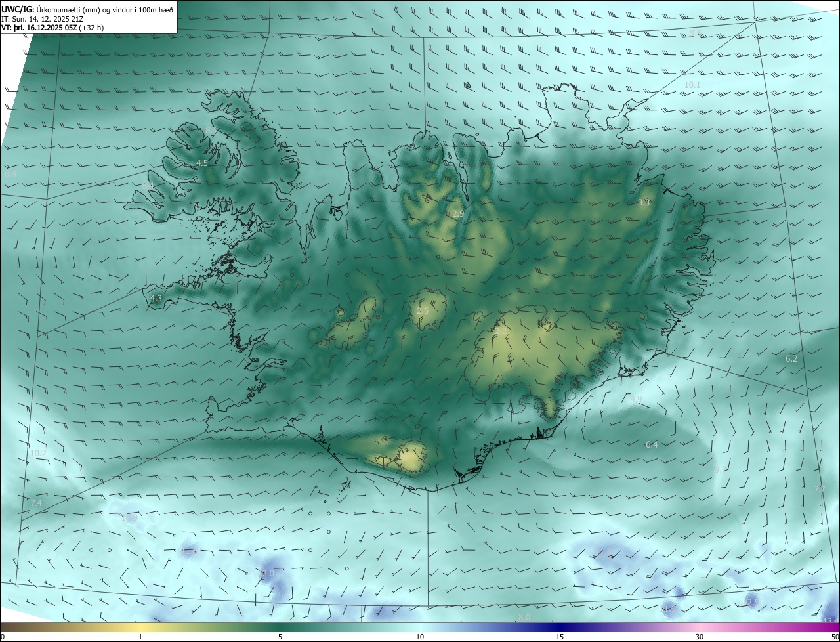Click the color bar tick label 10

[x=420, y=637]
